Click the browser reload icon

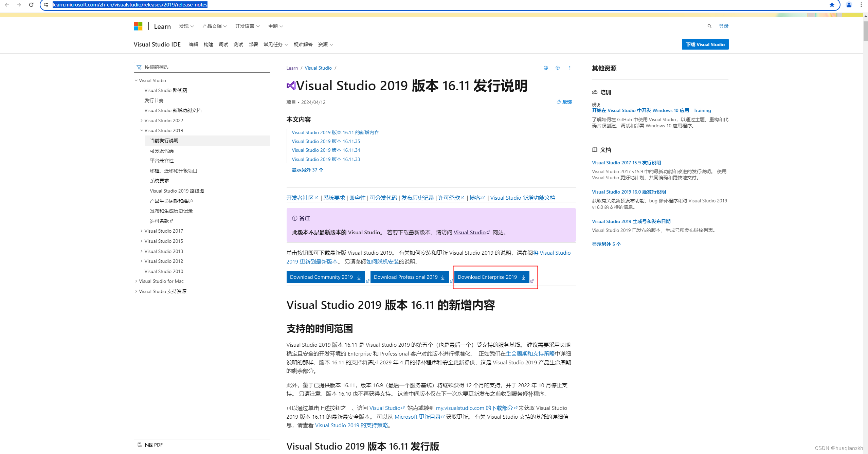[x=31, y=5]
